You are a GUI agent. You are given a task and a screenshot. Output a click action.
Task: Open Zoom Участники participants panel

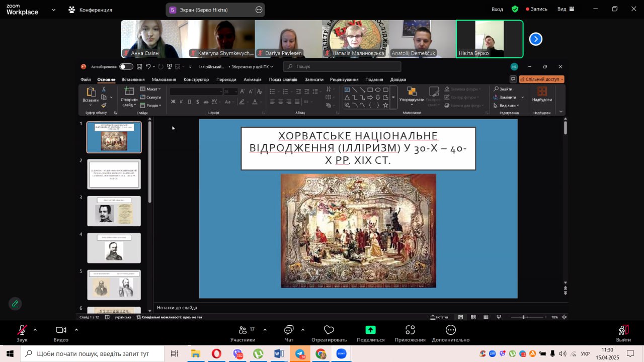[x=243, y=333]
